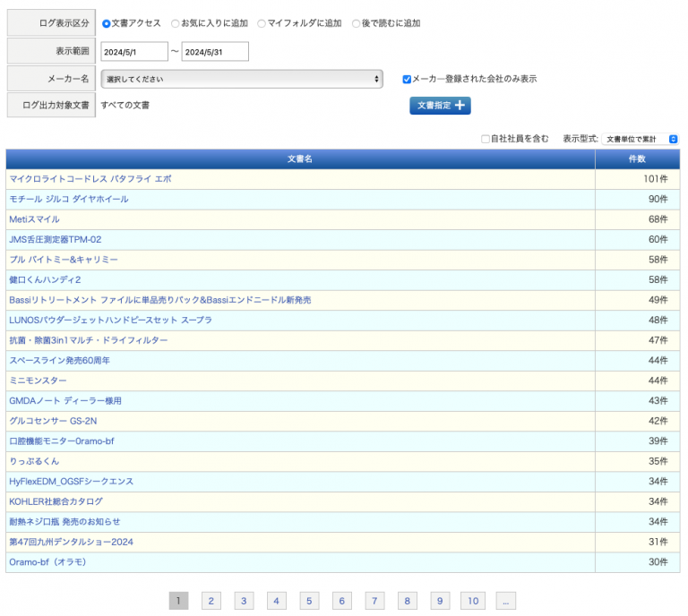Open the りっぷるくん document

click(x=34, y=461)
